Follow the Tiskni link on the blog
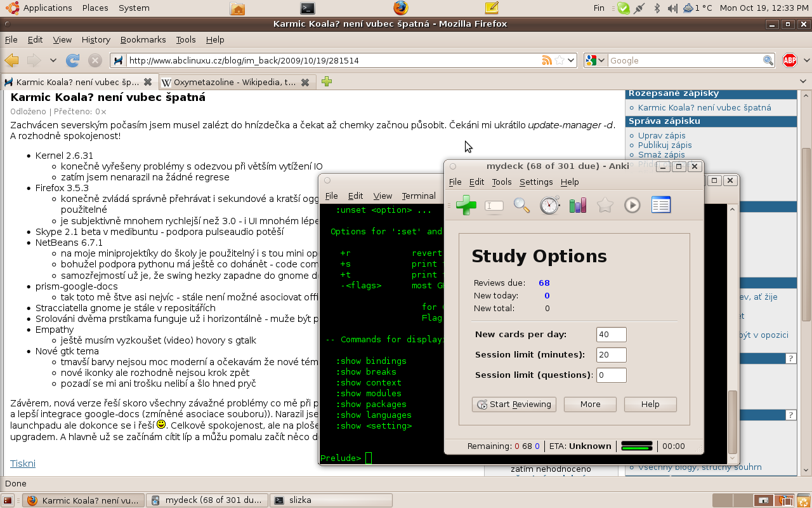812x508 pixels. pos(23,464)
